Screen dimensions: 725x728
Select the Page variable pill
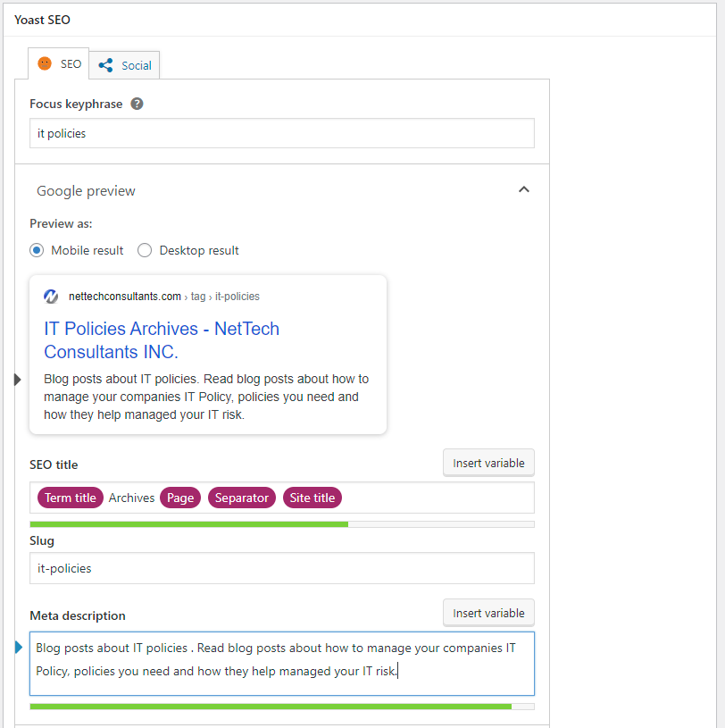point(180,498)
